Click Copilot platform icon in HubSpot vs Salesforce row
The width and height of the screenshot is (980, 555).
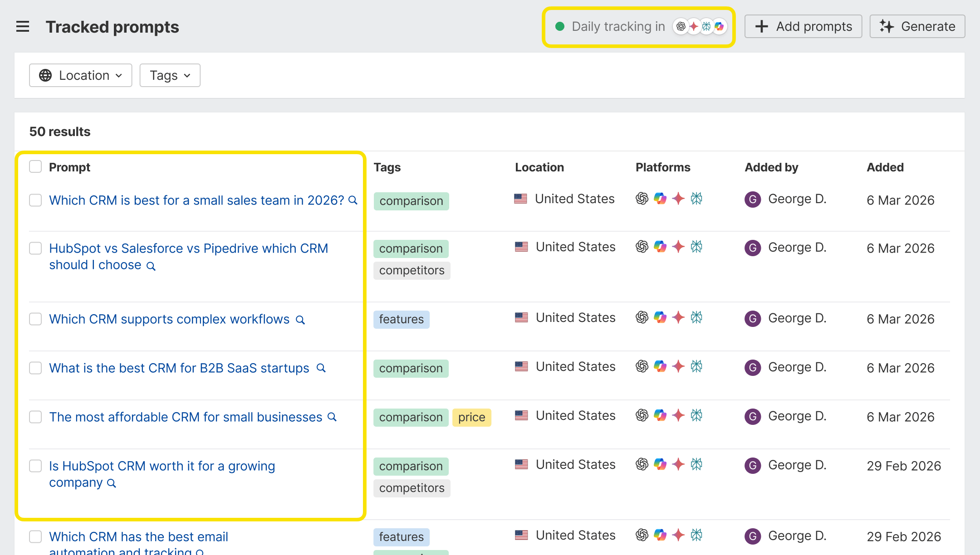(660, 247)
